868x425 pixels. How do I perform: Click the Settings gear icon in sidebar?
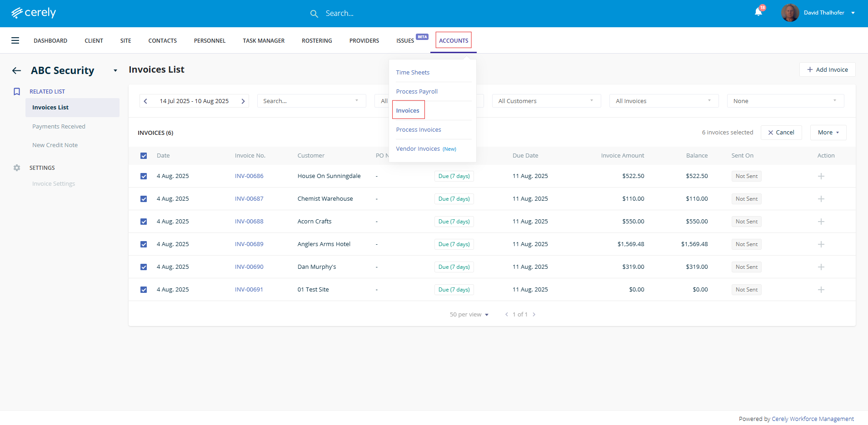pos(17,168)
